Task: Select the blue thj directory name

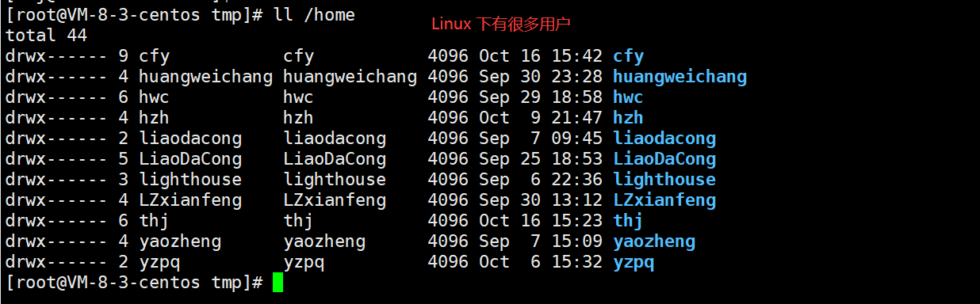Action: point(628,221)
